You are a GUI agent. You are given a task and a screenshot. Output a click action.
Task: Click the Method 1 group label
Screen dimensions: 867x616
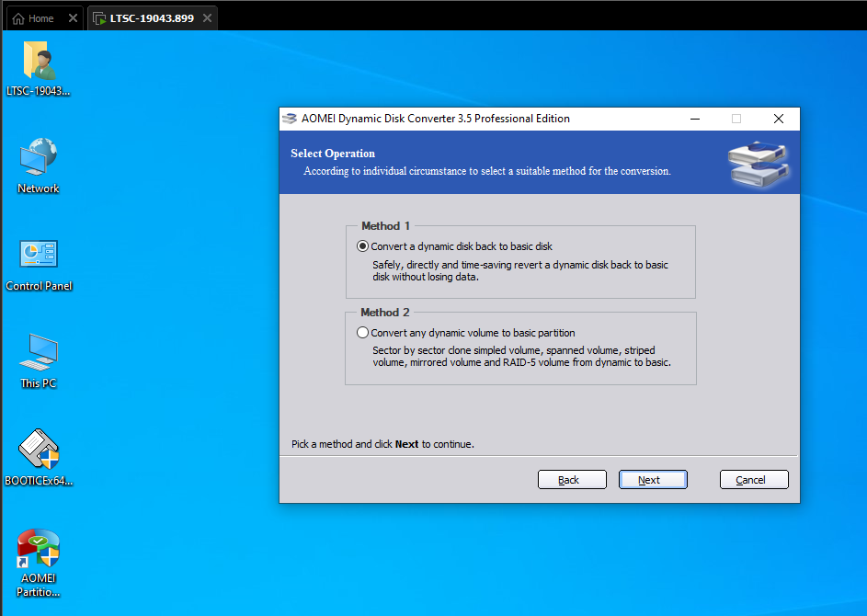coord(385,225)
